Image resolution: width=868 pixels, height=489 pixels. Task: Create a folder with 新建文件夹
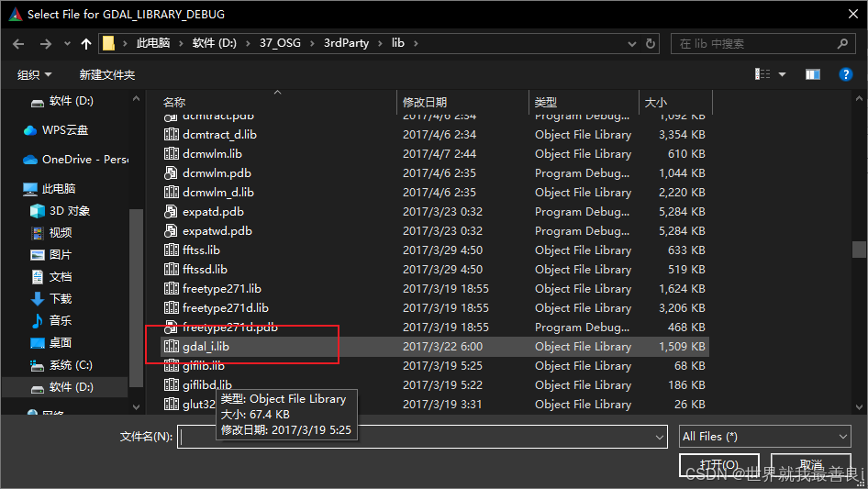tap(106, 74)
